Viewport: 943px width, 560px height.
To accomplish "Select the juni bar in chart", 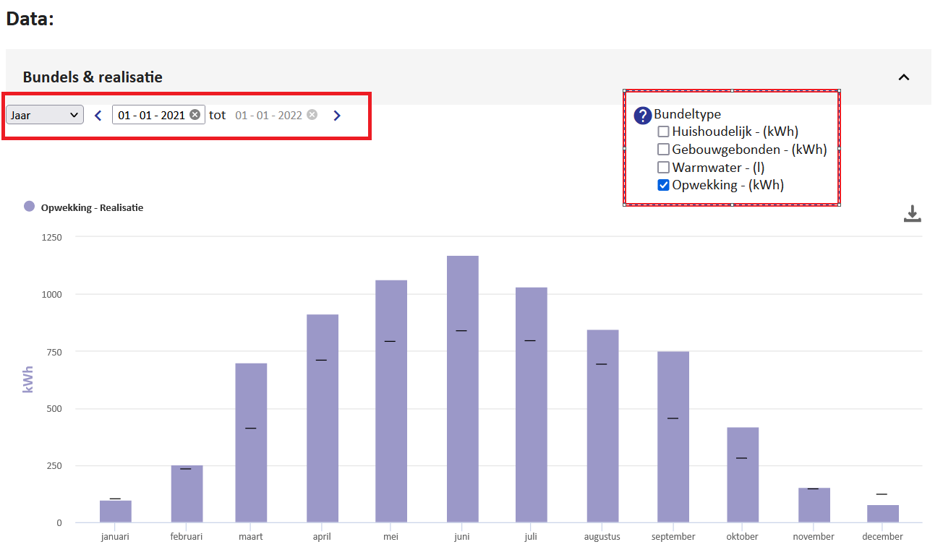I will (463, 389).
